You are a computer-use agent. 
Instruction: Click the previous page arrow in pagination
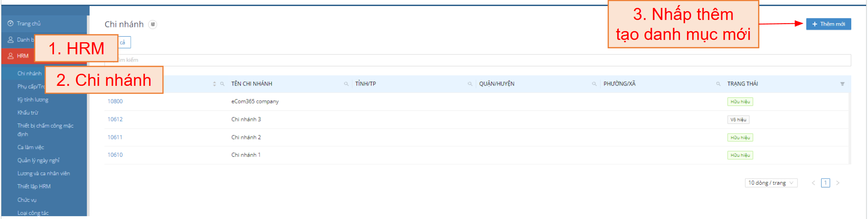click(813, 183)
